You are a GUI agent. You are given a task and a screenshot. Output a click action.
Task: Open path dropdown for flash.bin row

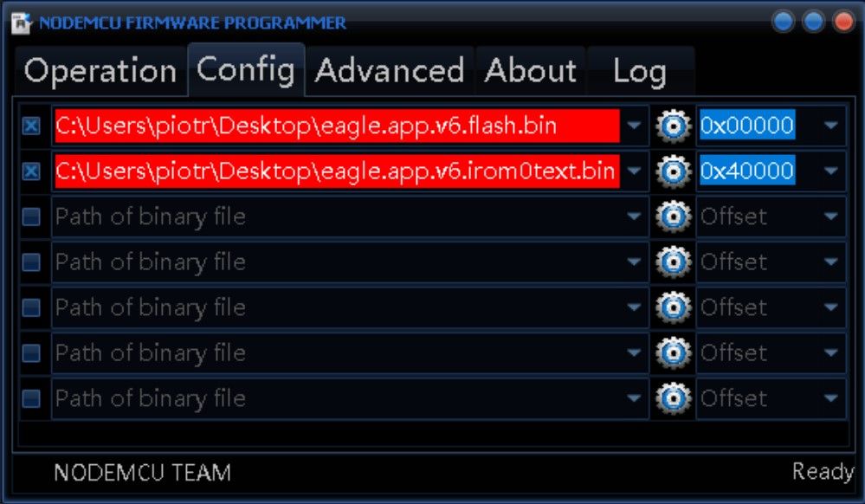[x=635, y=126]
